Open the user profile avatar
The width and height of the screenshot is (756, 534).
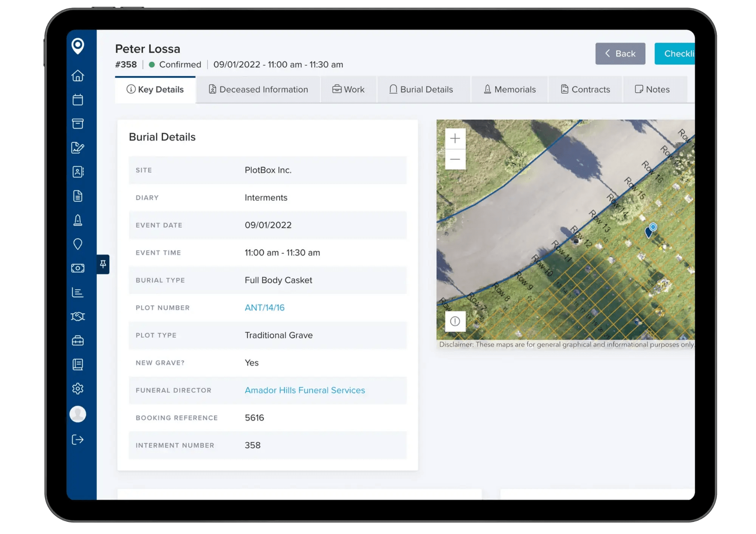[78, 414]
